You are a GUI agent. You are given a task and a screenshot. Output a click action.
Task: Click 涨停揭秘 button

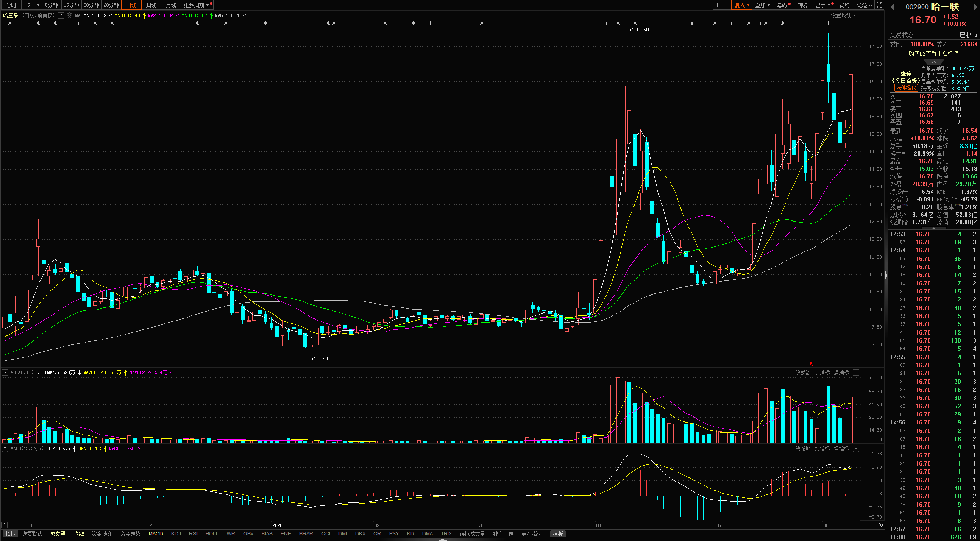pyautogui.click(x=906, y=88)
